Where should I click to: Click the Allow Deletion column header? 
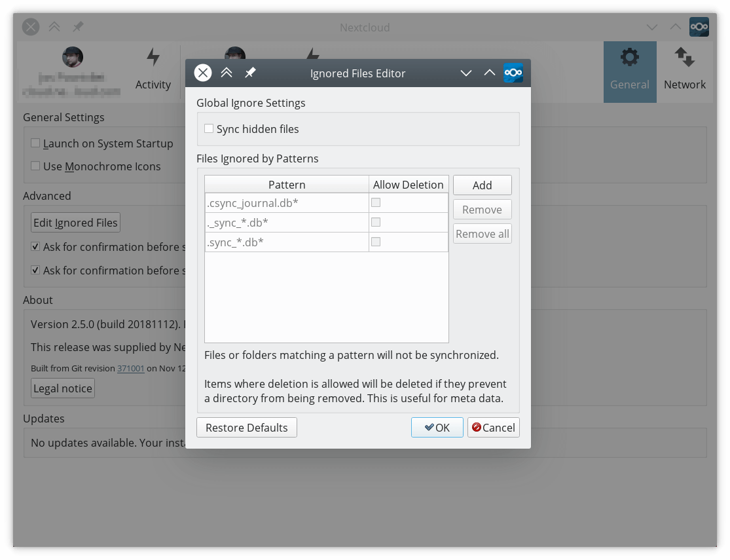click(409, 185)
